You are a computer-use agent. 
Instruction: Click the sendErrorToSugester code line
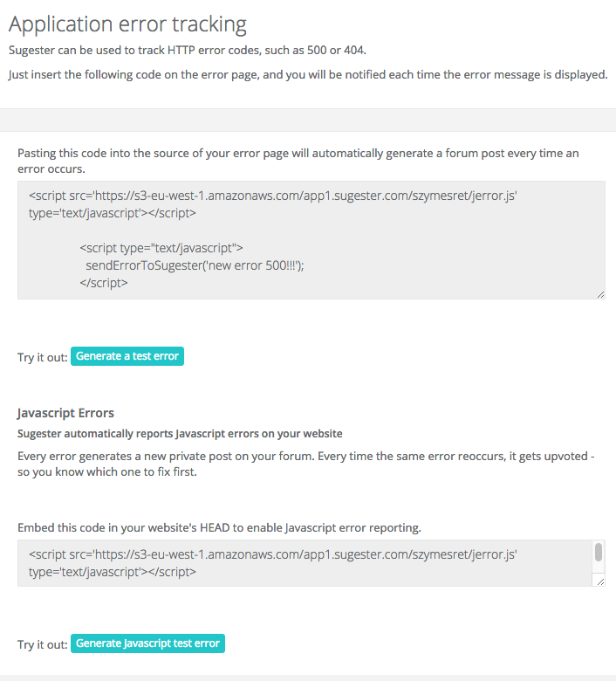pos(200,265)
